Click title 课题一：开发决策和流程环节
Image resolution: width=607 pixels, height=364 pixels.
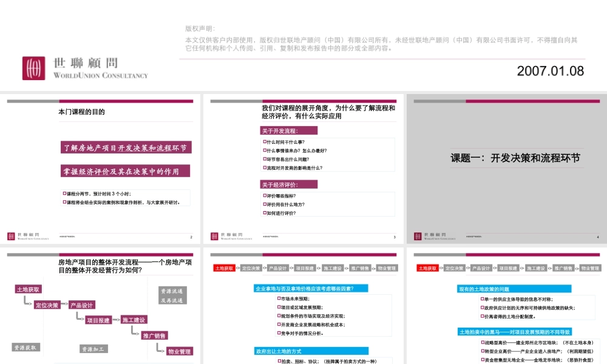[x=515, y=158]
